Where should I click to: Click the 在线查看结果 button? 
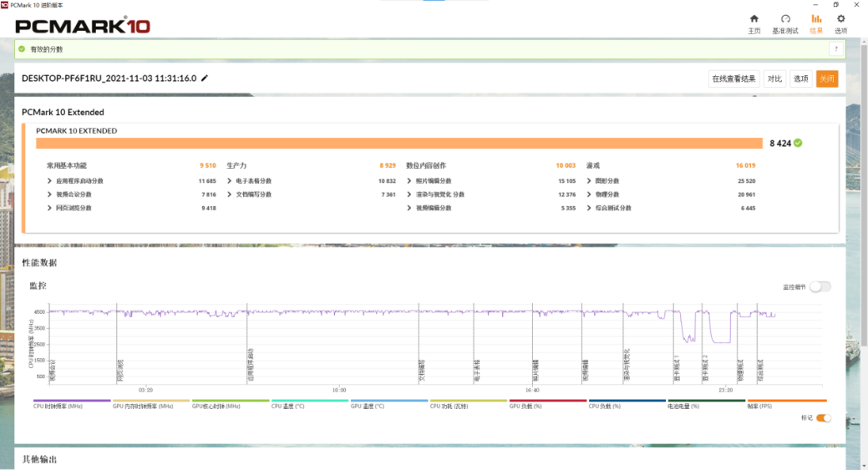coord(733,79)
